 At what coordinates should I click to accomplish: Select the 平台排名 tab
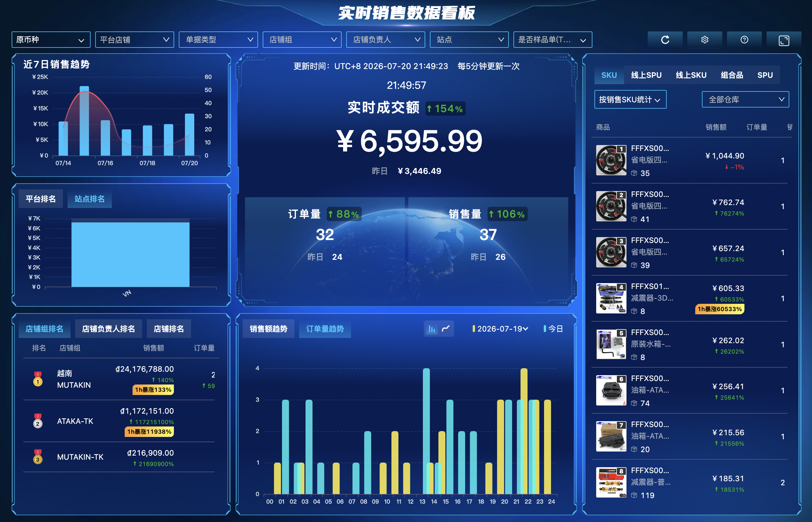coord(41,199)
